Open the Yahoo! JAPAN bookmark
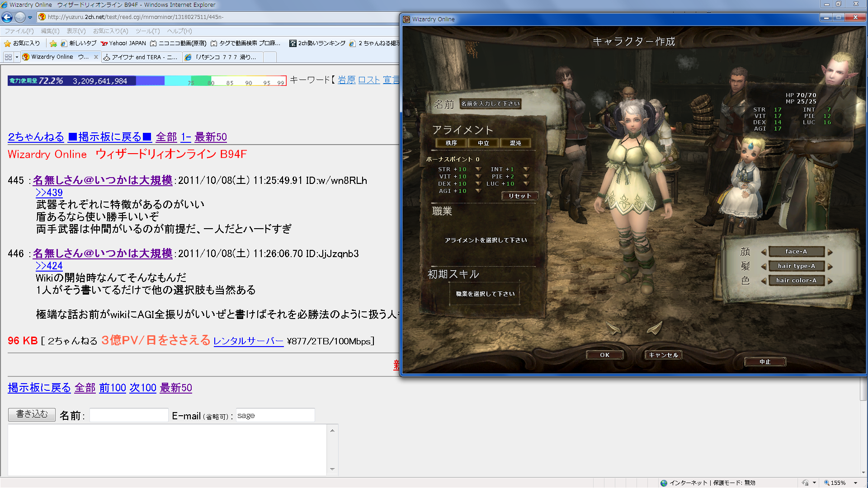The width and height of the screenshot is (868, 488). click(x=123, y=43)
